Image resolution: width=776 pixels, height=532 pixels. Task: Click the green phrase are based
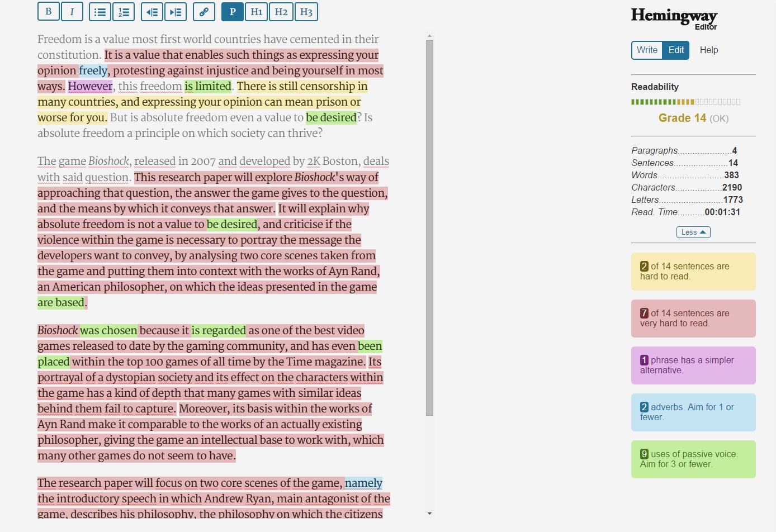61,302
